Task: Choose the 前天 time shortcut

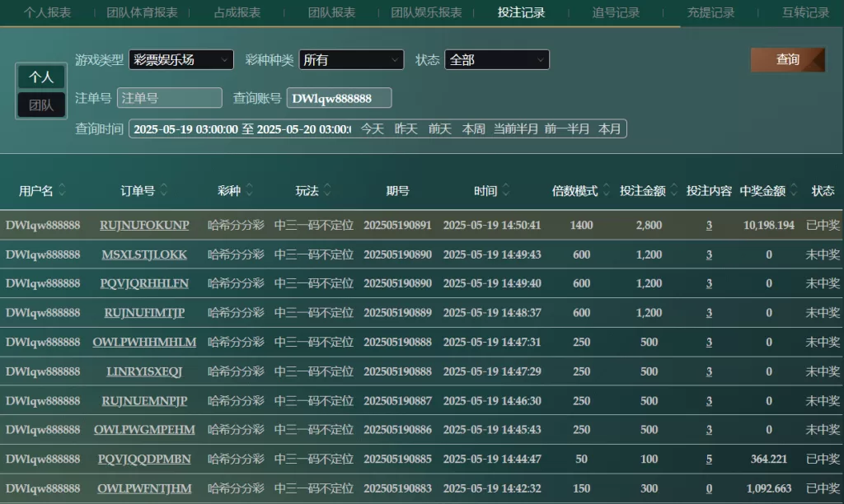Action: (440, 129)
